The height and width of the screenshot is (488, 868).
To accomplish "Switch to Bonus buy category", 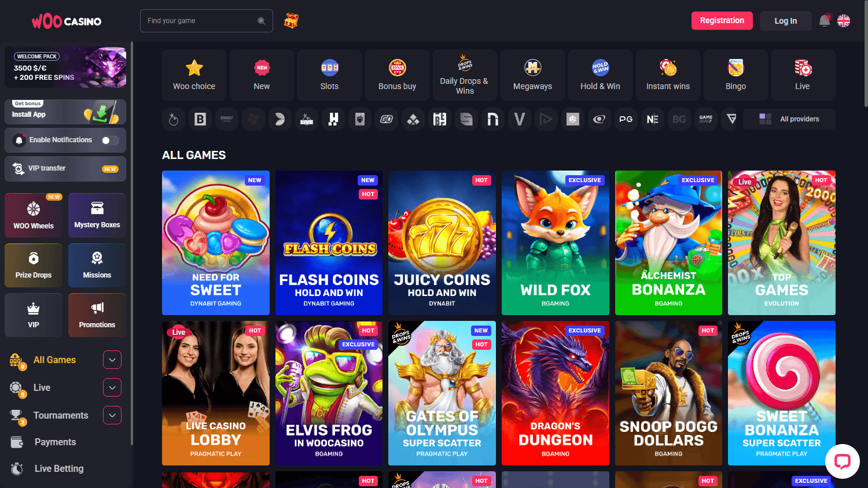I will coord(397,75).
